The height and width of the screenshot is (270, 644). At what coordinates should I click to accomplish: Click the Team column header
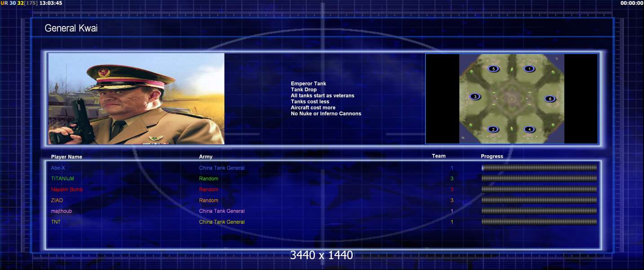click(x=439, y=156)
